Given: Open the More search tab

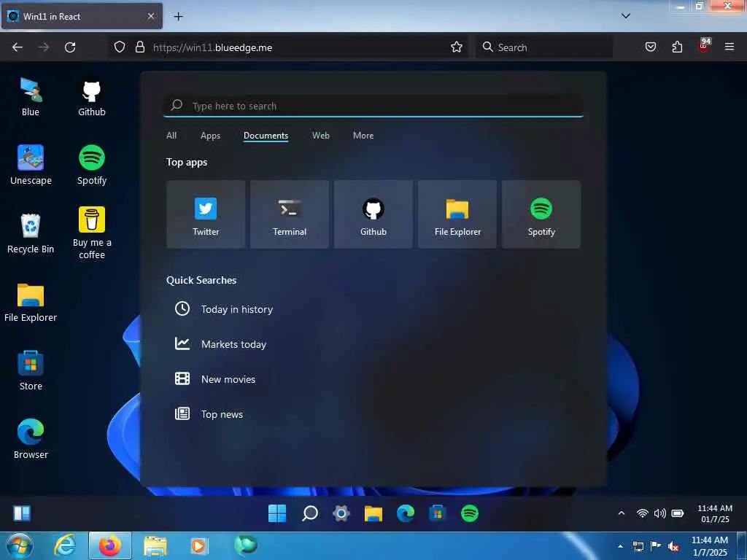Looking at the screenshot, I should coord(363,136).
